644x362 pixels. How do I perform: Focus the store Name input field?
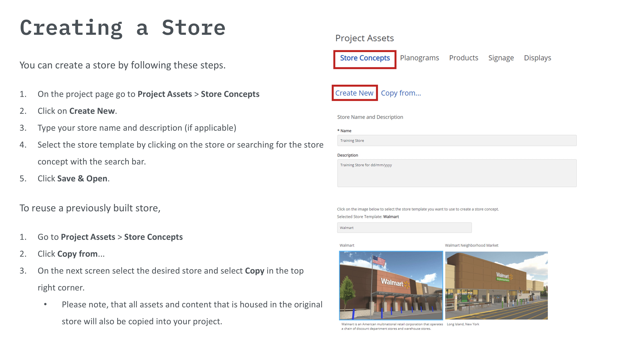pos(456,141)
